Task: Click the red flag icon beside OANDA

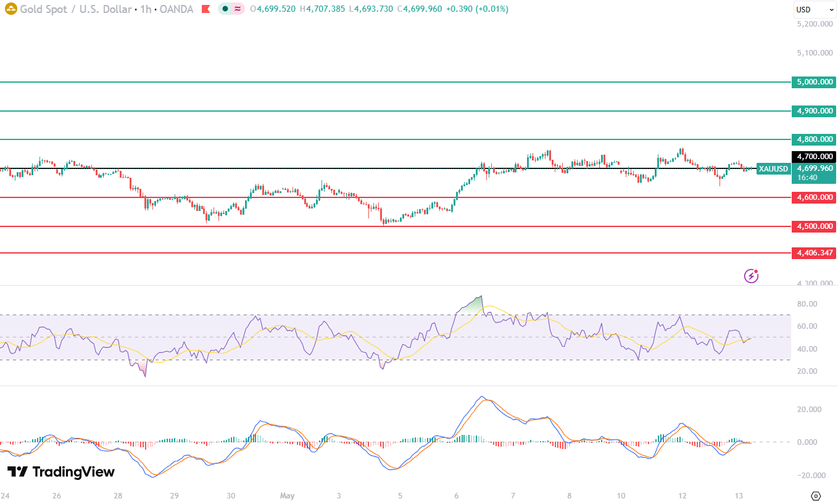Action: [x=206, y=9]
